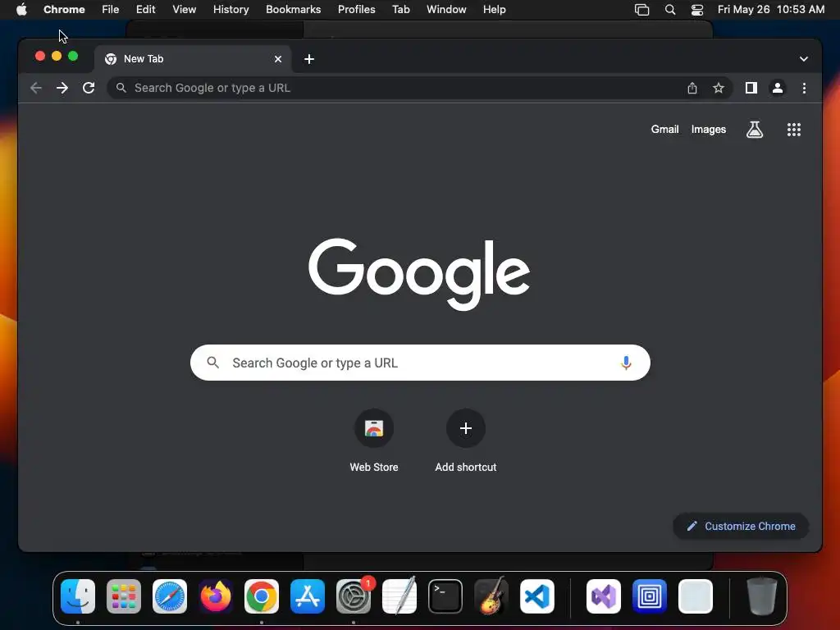Launch Safari from the Dock

coord(170,596)
